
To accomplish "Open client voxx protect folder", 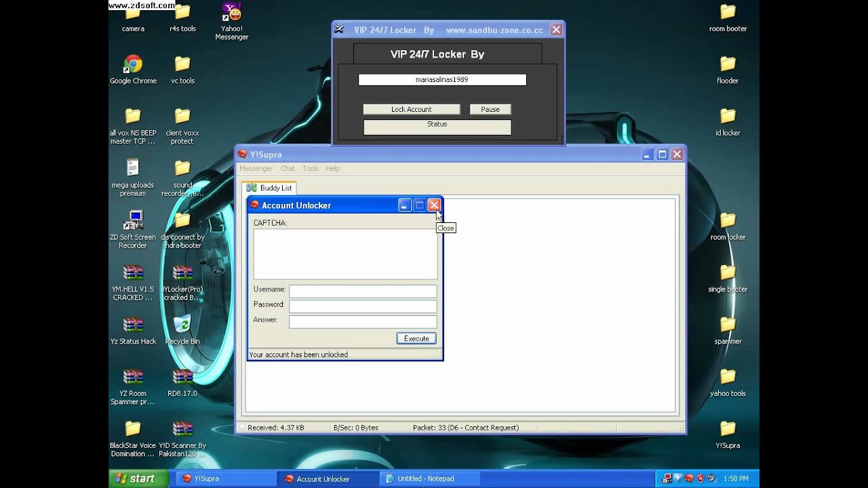I will click(x=182, y=126).
